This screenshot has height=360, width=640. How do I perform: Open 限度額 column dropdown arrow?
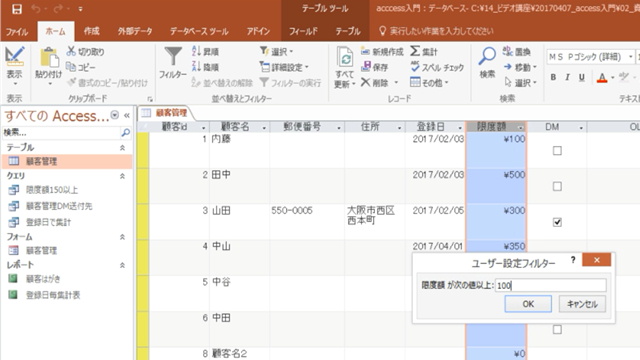pos(520,128)
